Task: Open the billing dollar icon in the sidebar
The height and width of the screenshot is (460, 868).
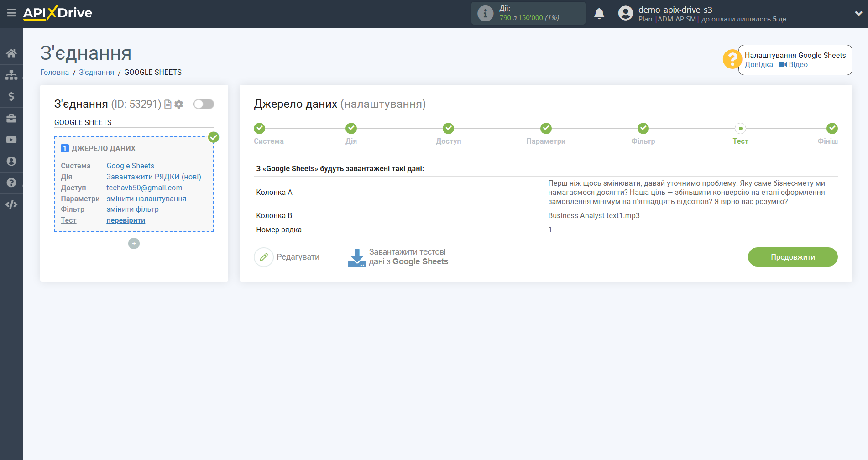Action: point(11,96)
